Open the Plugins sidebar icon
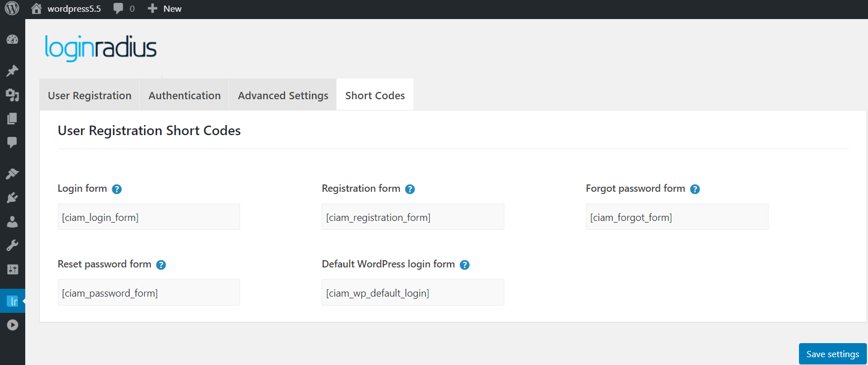 tap(12, 197)
